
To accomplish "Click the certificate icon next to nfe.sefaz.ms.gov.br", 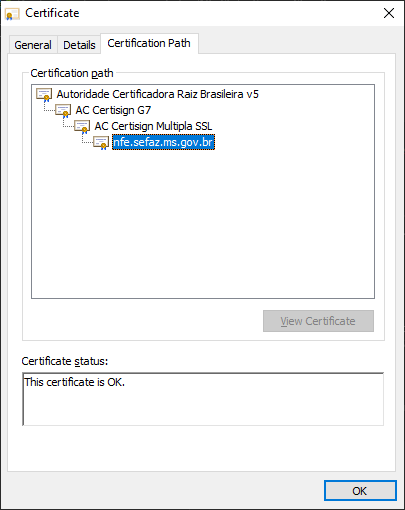I will pos(101,143).
